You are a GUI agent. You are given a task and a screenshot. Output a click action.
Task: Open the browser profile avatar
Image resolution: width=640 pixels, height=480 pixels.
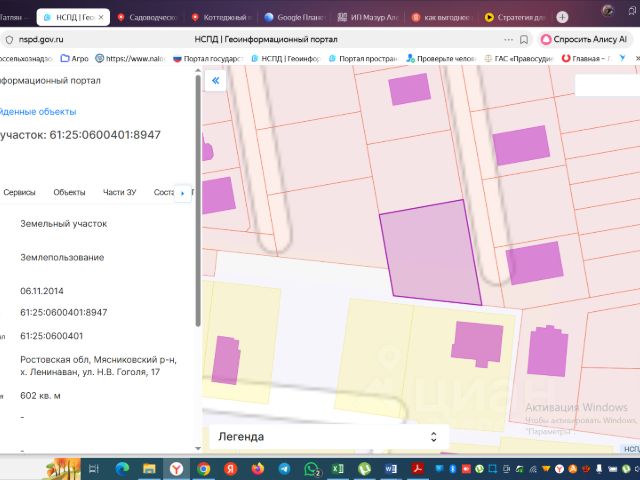[x=607, y=11]
